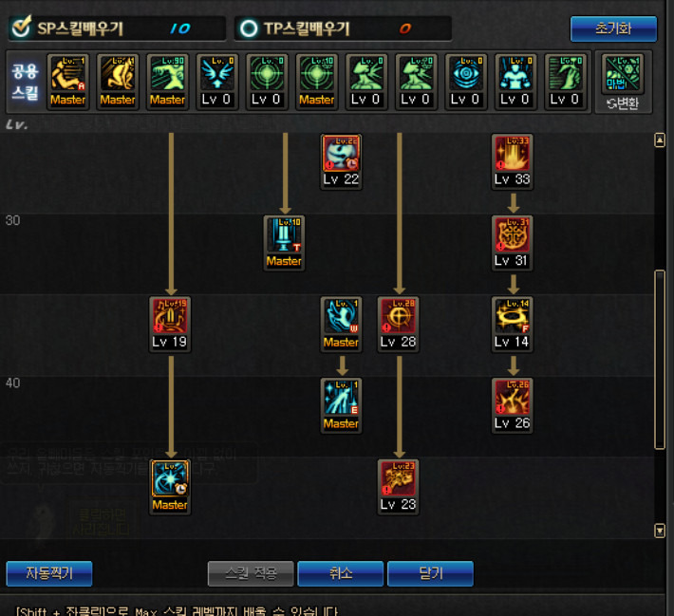This screenshot has height=616, width=674.
Task: Click the 취소 cancel button
Action: (x=341, y=573)
